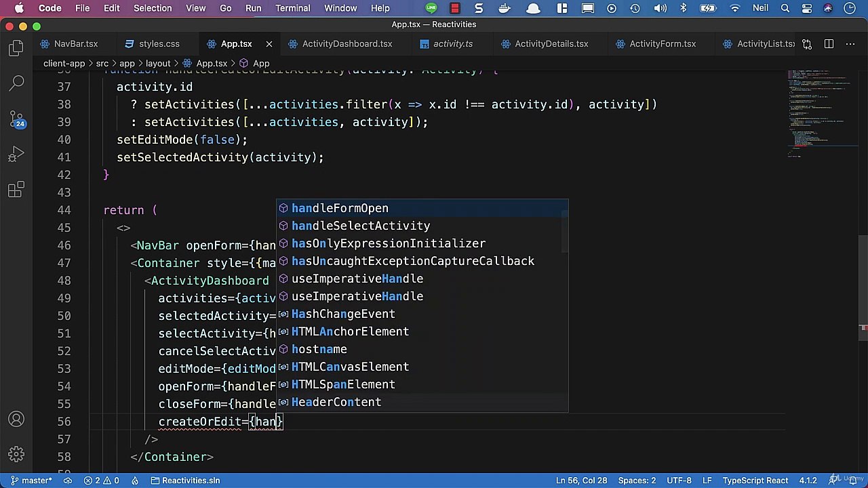Open the File menu
This screenshot has height=488, width=868.
click(x=82, y=8)
